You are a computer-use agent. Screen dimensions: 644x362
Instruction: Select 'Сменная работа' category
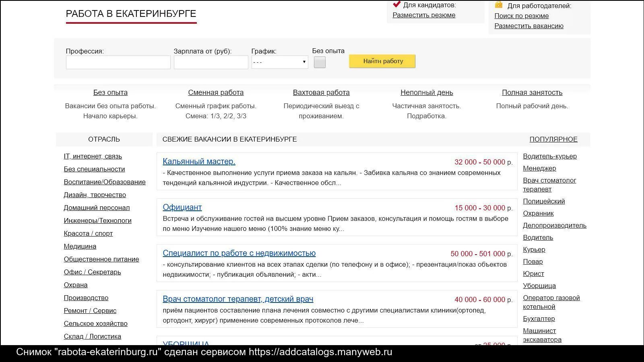pyautogui.click(x=216, y=93)
